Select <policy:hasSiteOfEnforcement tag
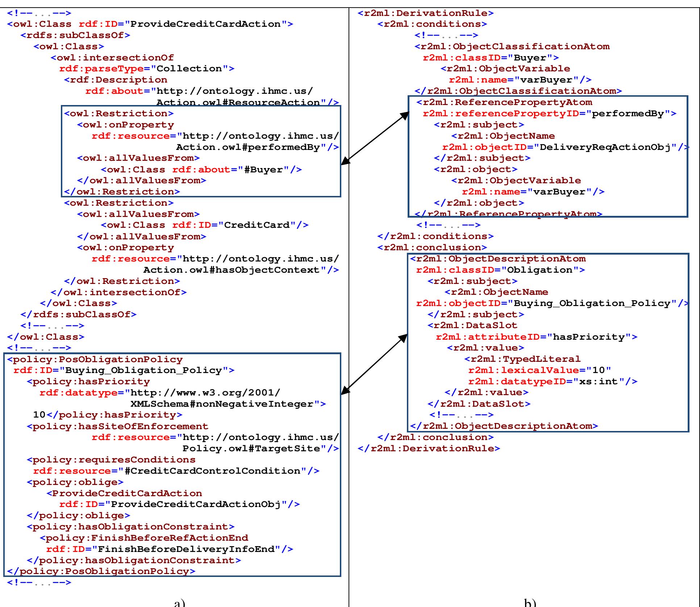 point(118,427)
